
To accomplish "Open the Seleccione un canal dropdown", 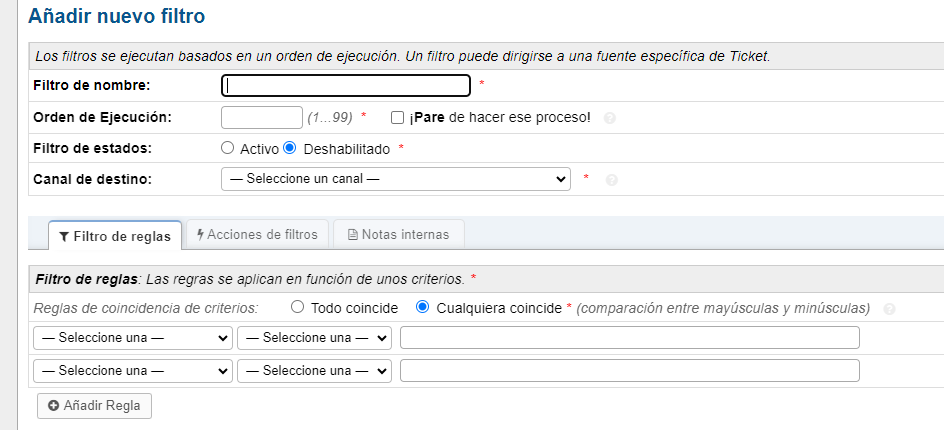I will point(395,179).
